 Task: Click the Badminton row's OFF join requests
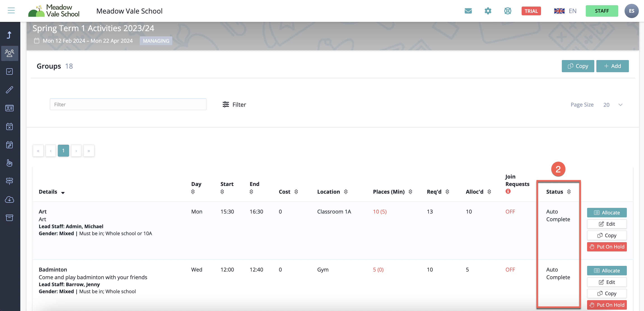click(x=510, y=269)
